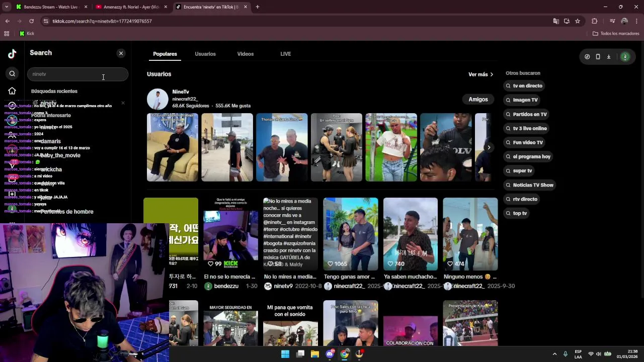644x362 pixels.
Task: Click the search magnifier icon in sidebar
Action: pyautogui.click(x=12, y=74)
